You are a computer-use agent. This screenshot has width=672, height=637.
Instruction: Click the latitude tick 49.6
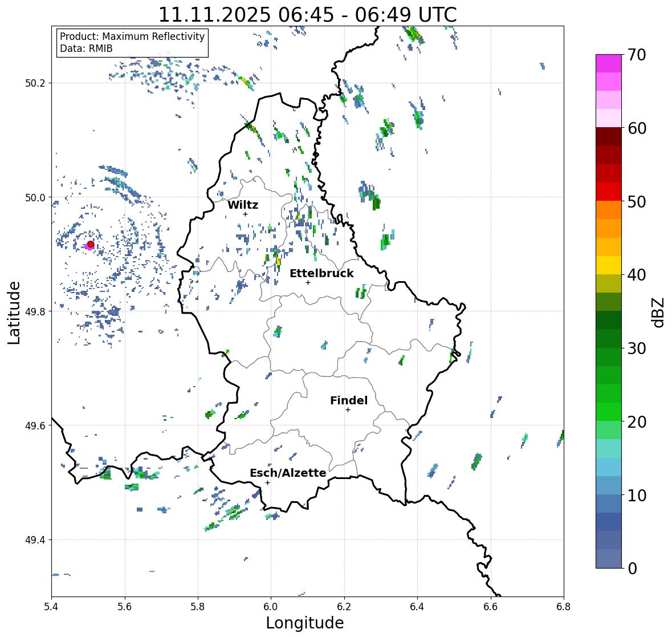tap(35, 425)
